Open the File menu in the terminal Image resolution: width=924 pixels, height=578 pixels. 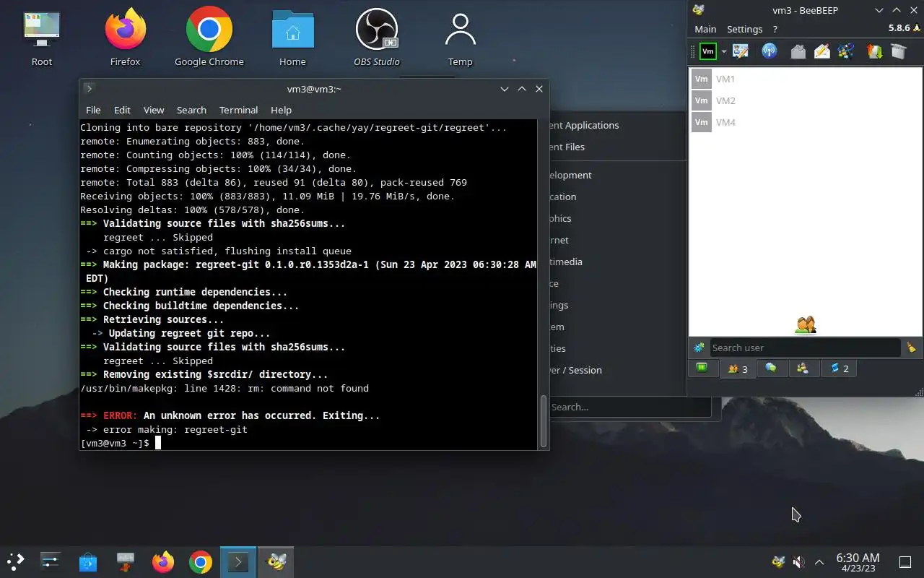click(93, 110)
